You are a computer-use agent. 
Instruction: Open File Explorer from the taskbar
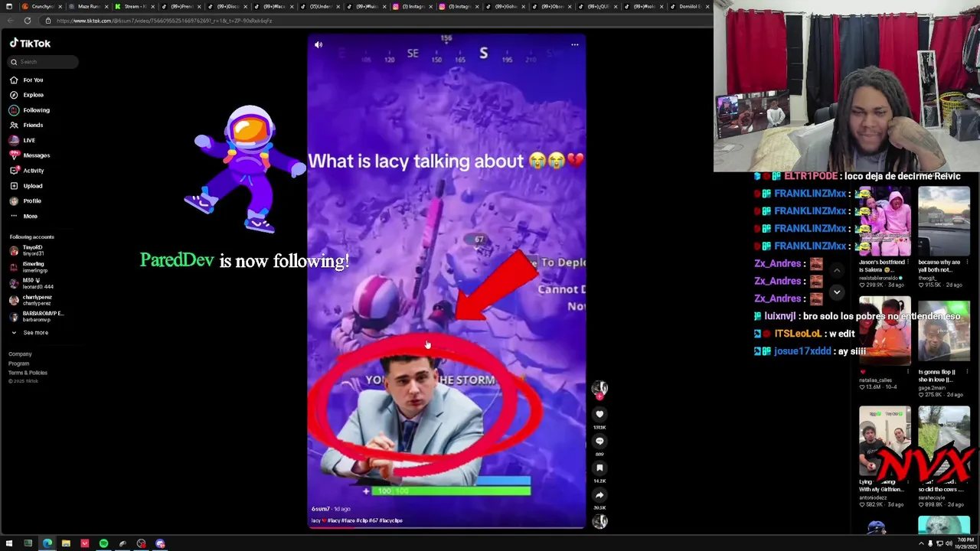pyautogui.click(x=66, y=543)
